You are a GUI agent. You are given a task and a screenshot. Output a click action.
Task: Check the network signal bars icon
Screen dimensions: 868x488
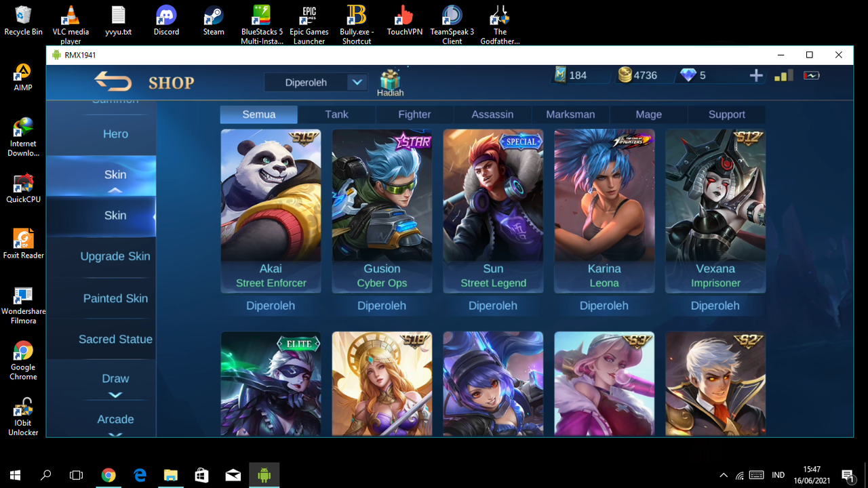(x=783, y=75)
